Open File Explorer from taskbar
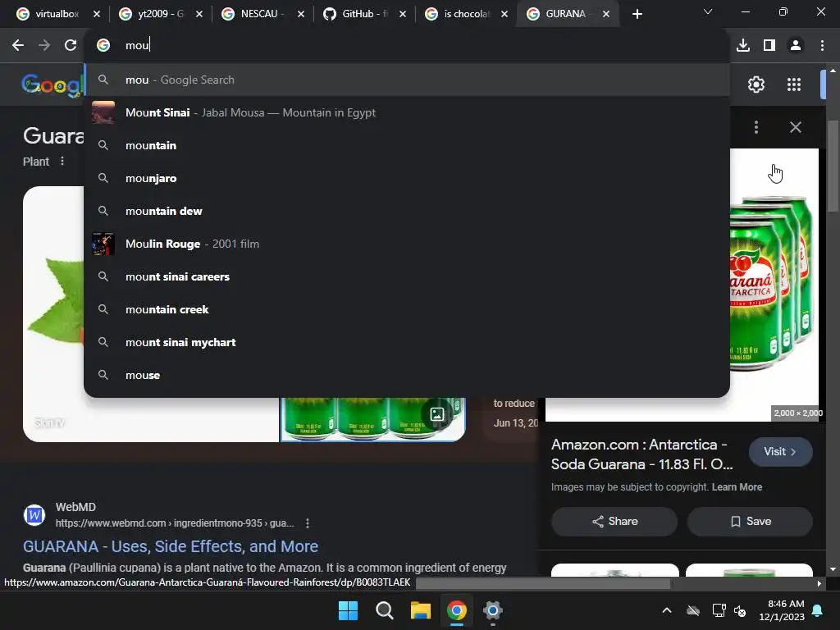Image resolution: width=840 pixels, height=630 pixels. tap(421, 610)
